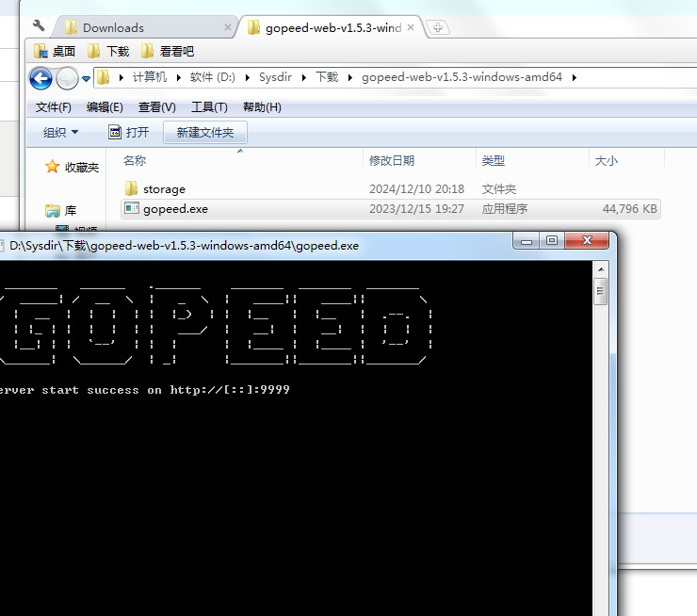Navigate to 软件 (D:) in breadcrumb
Screen dimensions: 697x616
[213, 77]
